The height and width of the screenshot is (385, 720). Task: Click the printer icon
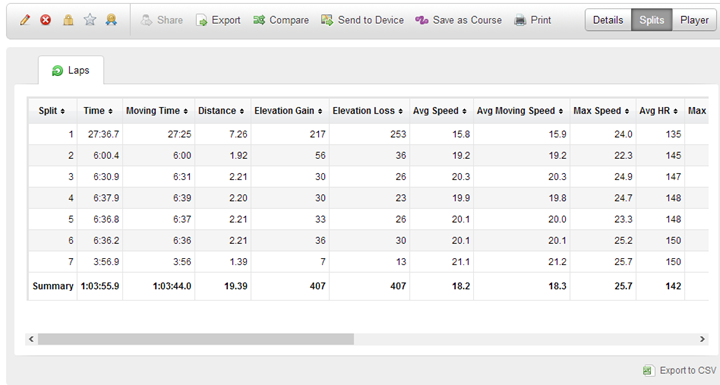[520, 20]
